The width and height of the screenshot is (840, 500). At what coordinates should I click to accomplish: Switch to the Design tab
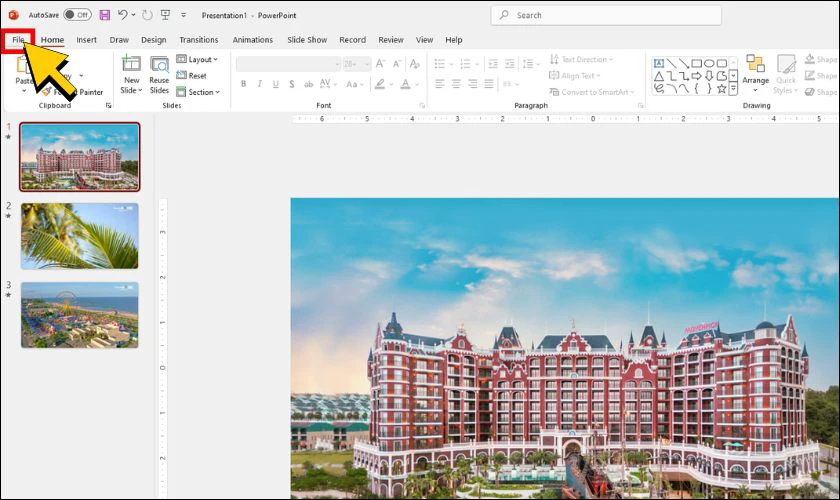(x=154, y=40)
